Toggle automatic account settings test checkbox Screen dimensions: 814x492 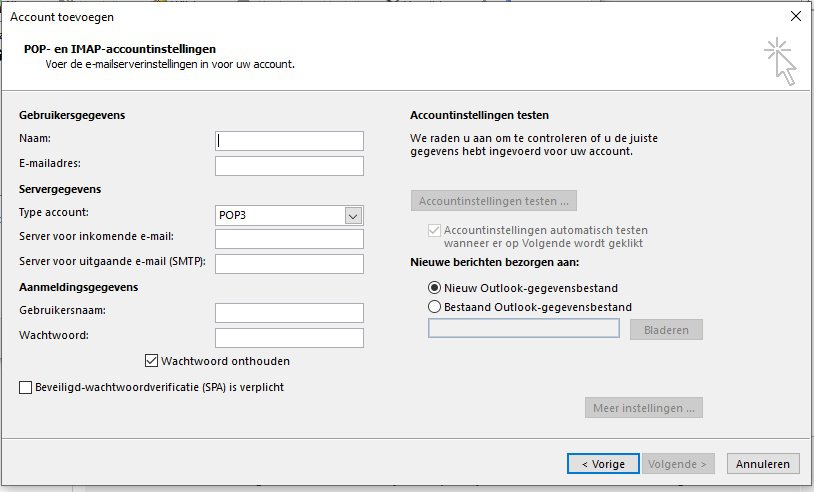(435, 230)
